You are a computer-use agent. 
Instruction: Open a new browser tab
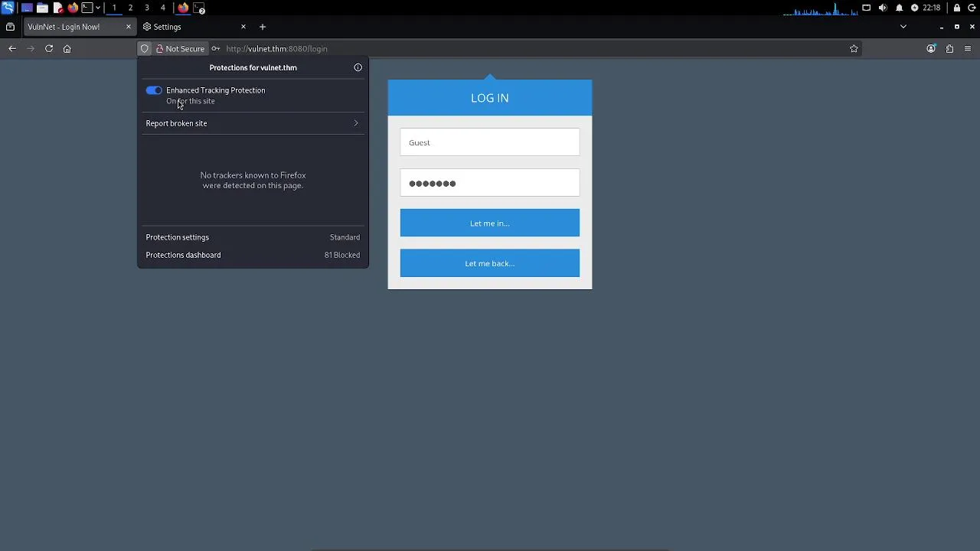tap(263, 27)
